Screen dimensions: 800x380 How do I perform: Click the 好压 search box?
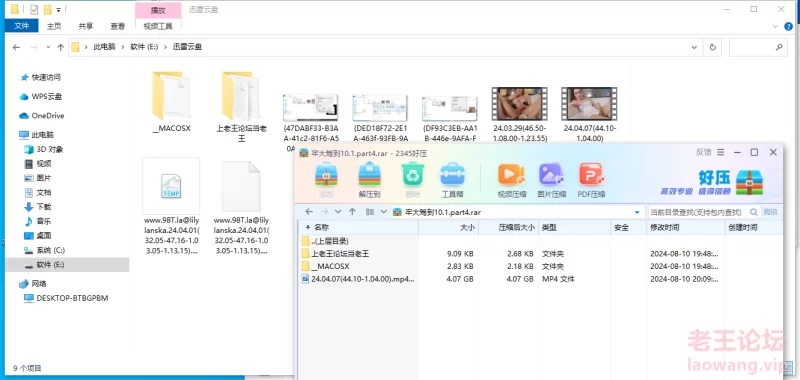coord(697,212)
